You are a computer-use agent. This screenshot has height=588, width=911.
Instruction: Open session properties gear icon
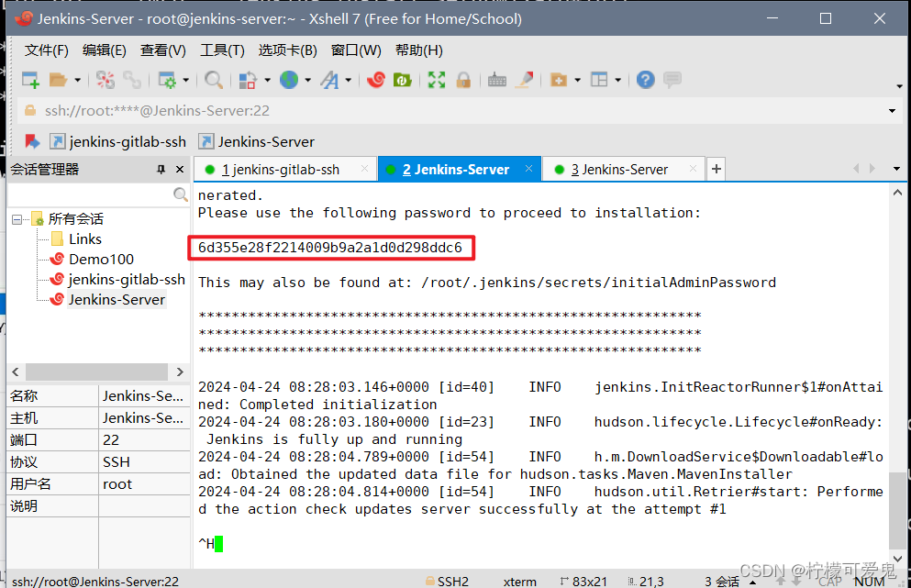pos(167,80)
